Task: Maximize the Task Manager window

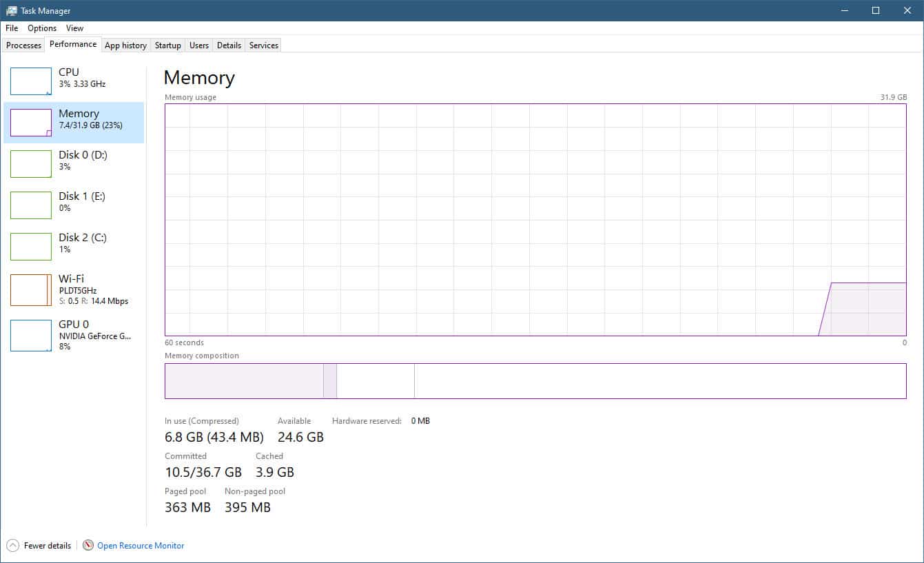Action: (876, 10)
